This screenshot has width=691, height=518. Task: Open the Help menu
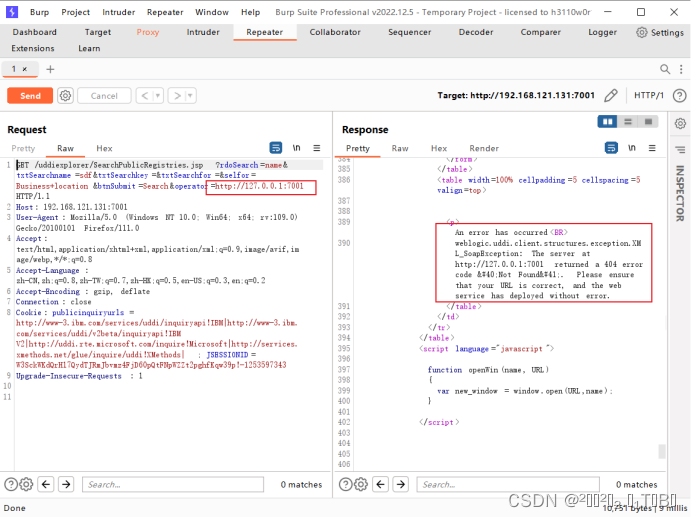250,12
